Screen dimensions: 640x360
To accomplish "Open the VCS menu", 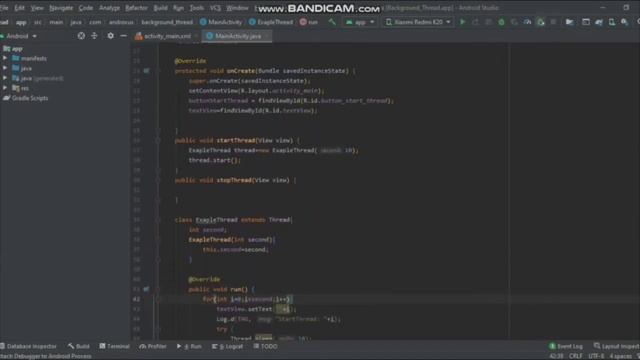I will tap(215, 8).
